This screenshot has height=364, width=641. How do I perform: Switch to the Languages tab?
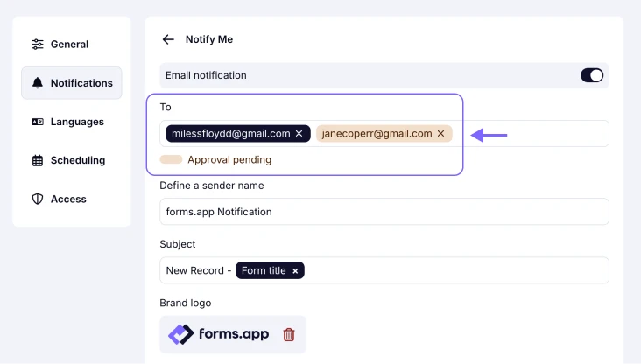77,122
